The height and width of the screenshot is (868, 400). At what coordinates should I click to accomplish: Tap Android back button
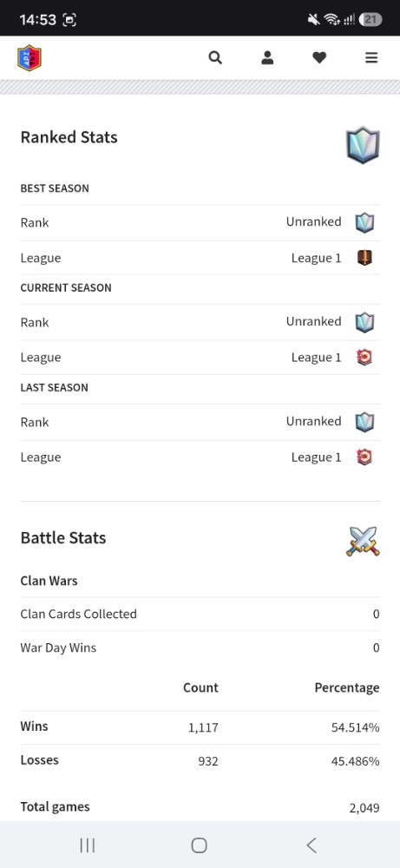[x=311, y=845]
